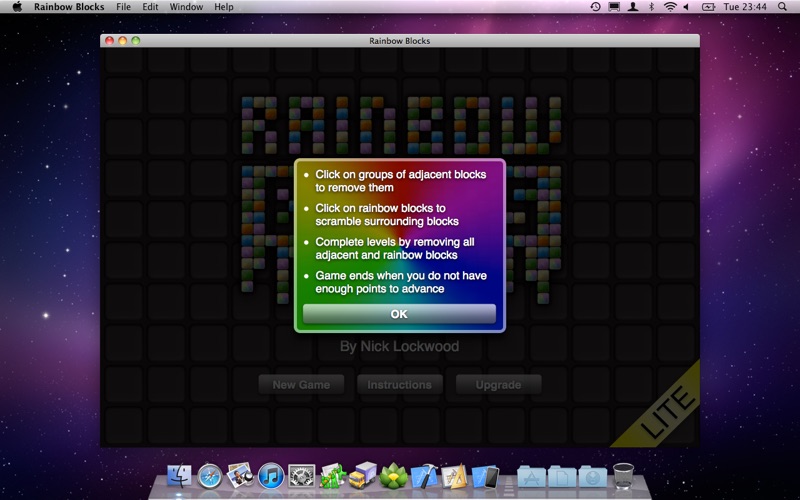800x500 pixels.
Task: Open the triangle ruler dock icon
Action: click(x=455, y=476)
